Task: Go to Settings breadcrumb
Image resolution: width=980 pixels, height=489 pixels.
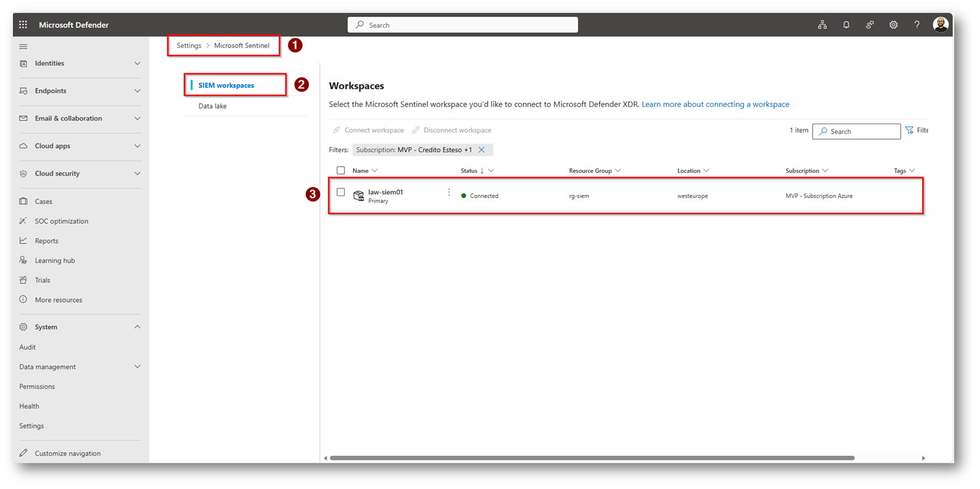Action: (189, 46)
